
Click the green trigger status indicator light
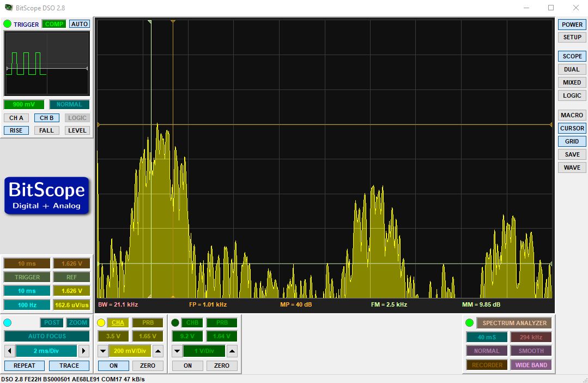tap(7, 24)
